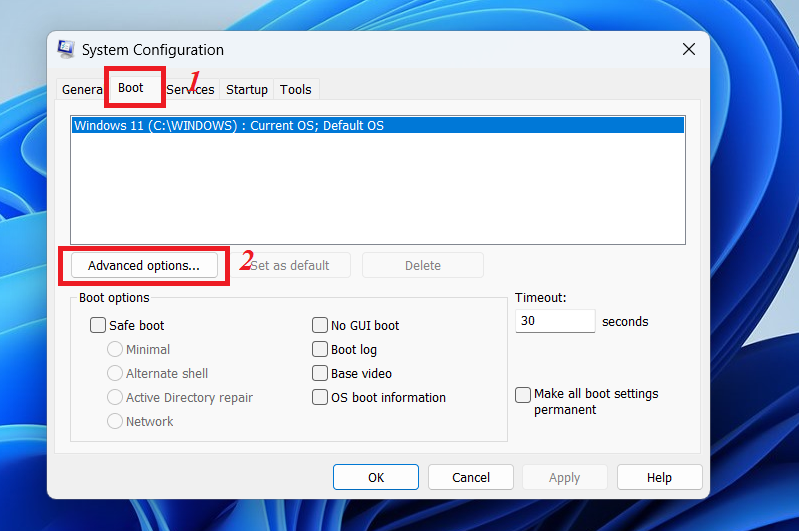This screenshot has width=799, height=531.
Task: Check the Base video option
Action: pos(320,373)
